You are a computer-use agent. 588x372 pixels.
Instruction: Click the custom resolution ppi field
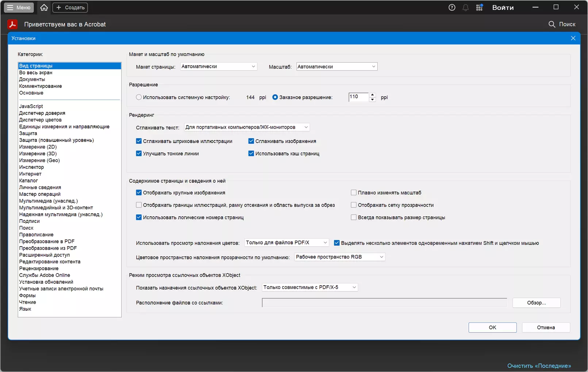point(358,97)
